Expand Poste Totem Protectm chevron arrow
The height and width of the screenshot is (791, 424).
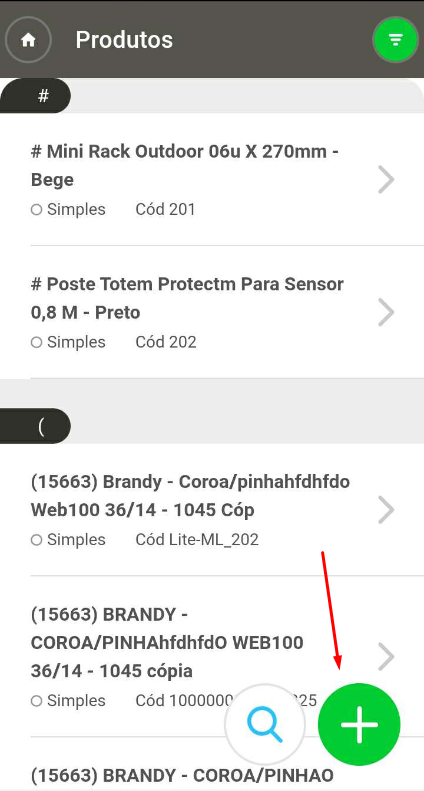pos(386,312)
